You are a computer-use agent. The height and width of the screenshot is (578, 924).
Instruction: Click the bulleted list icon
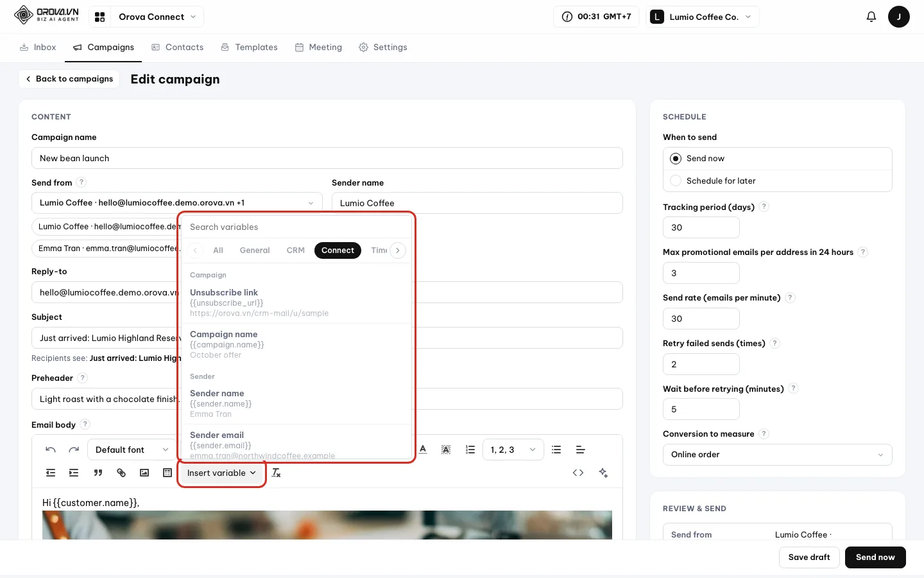(x=556, y=450)
